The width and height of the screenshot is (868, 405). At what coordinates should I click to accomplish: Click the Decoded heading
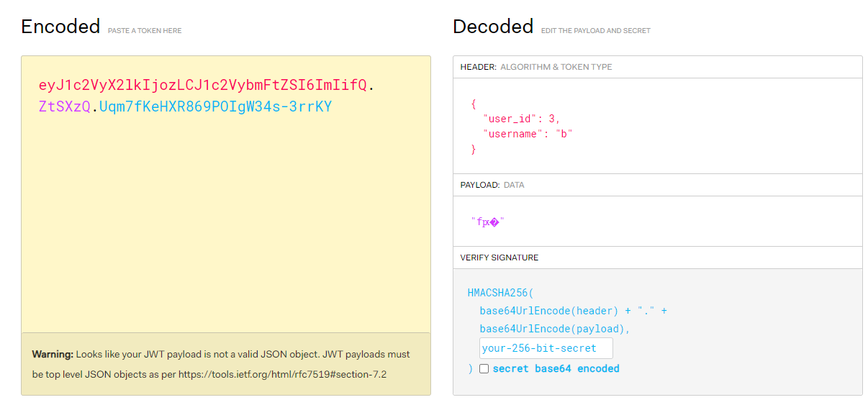[x=492, y=27]
